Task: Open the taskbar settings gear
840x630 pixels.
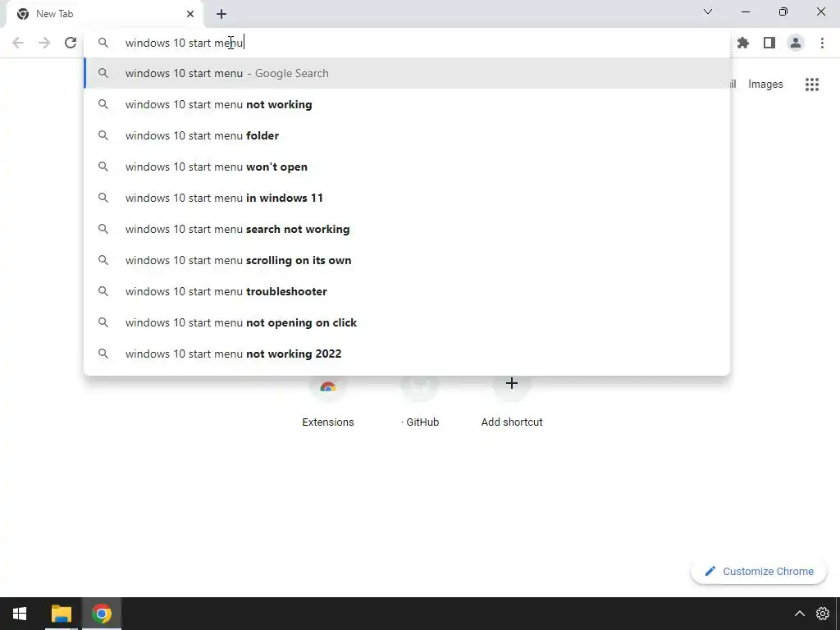Action: pyautogui.click(x=823, y=614)
